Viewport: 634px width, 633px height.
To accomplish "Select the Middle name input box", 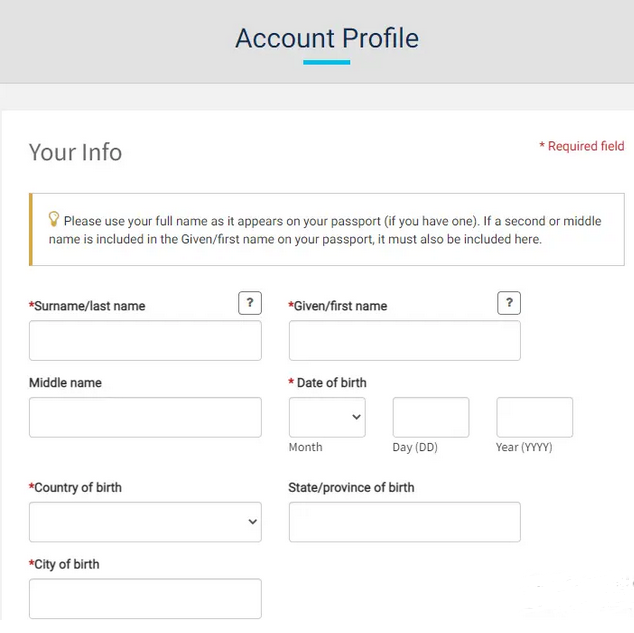I will (x=145, y=417).
